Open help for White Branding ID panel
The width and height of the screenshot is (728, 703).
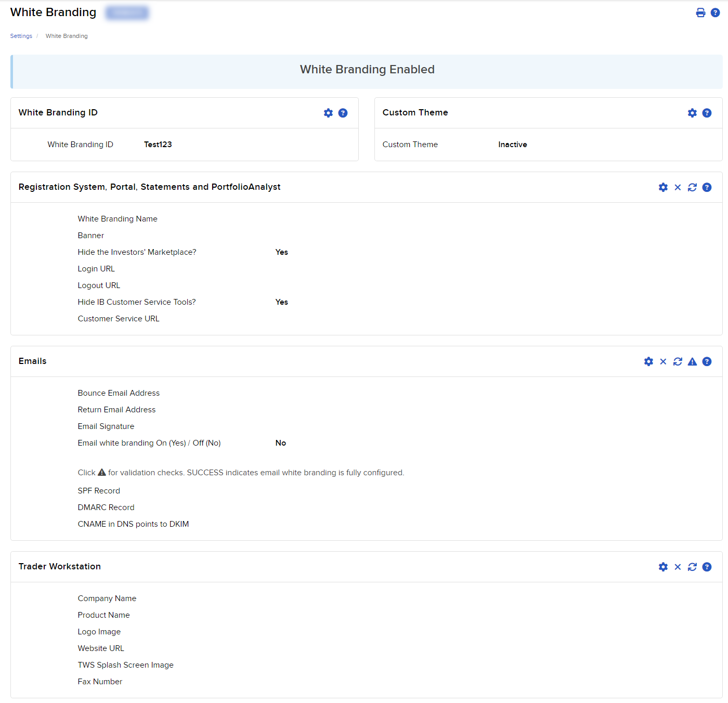343,113
